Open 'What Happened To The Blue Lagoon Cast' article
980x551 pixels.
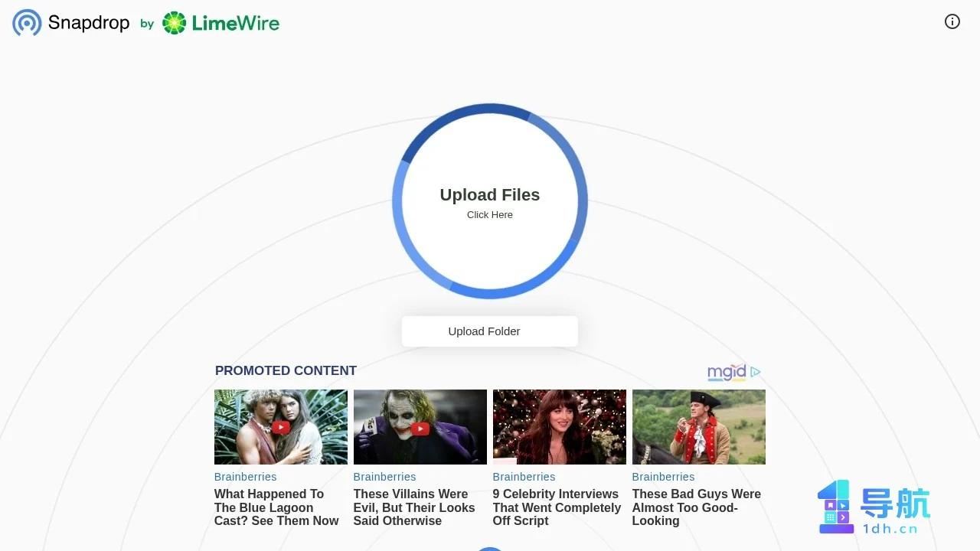[276, 507]
